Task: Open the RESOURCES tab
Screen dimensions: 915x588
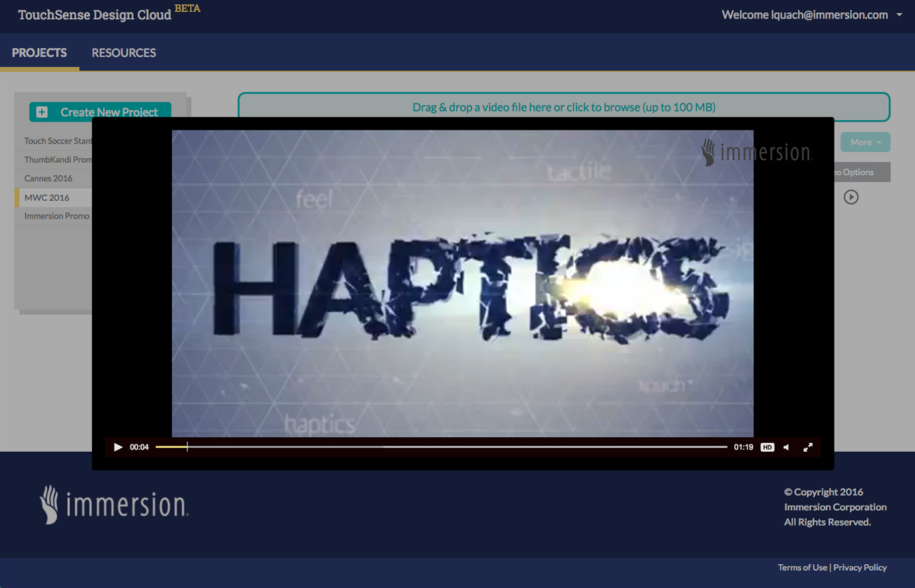Action: click(124, 52)
